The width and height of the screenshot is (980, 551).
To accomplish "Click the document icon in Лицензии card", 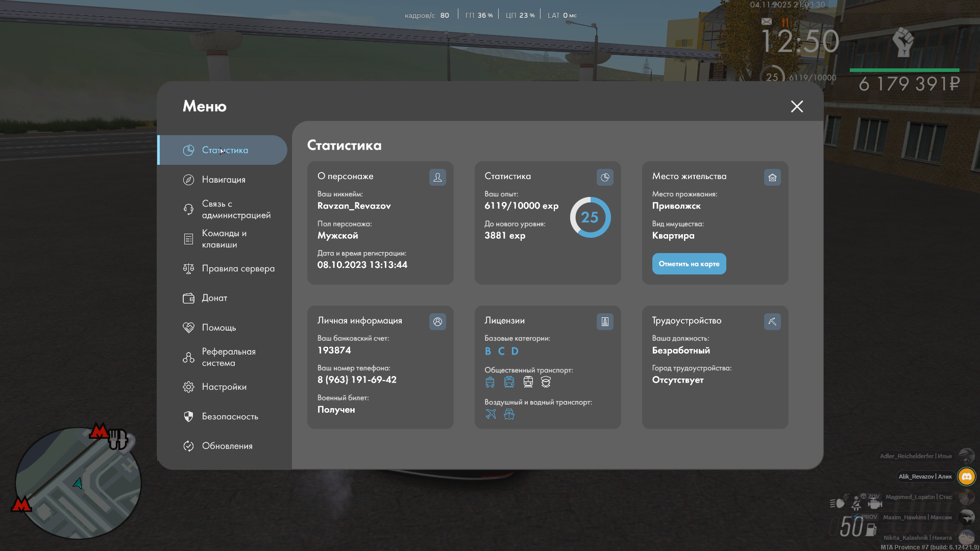I will tap(605, 321).
